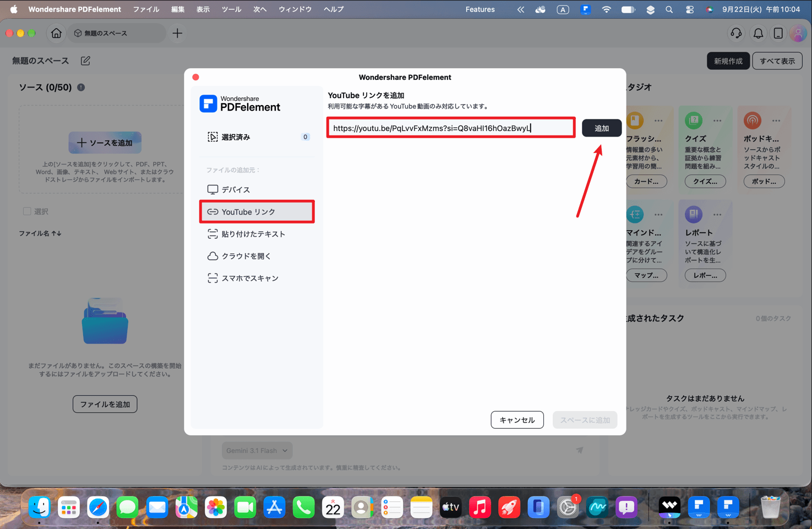
Task: Open the 編集 menu
Action: 178,9
